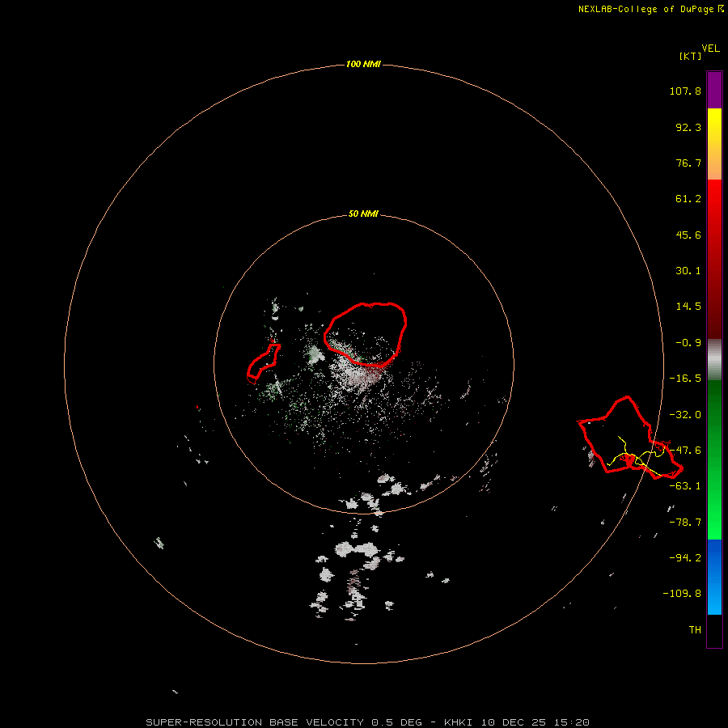Pick the gray segment of the color bar

point(714,359)
